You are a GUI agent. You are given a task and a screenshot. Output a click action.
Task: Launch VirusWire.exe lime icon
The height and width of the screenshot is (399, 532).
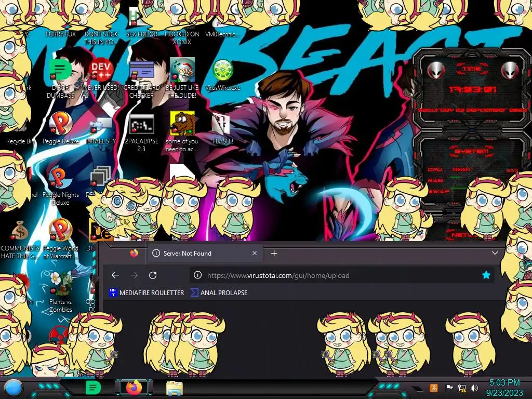[x=222, y=74]
